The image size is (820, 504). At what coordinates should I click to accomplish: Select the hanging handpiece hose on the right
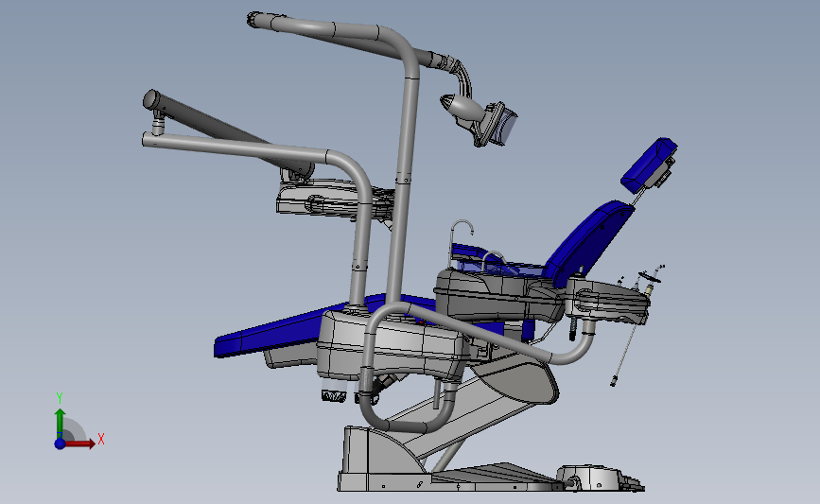[625, 352]
